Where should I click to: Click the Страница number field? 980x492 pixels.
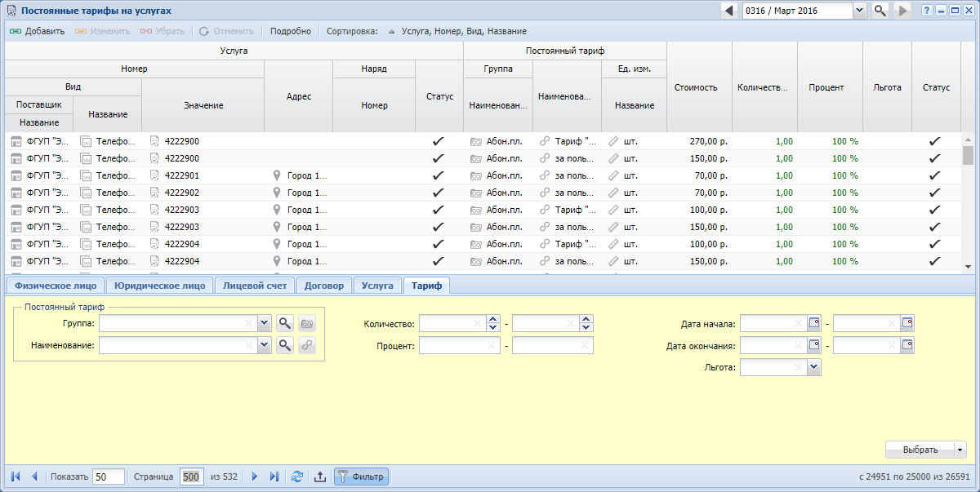(192, 476)
